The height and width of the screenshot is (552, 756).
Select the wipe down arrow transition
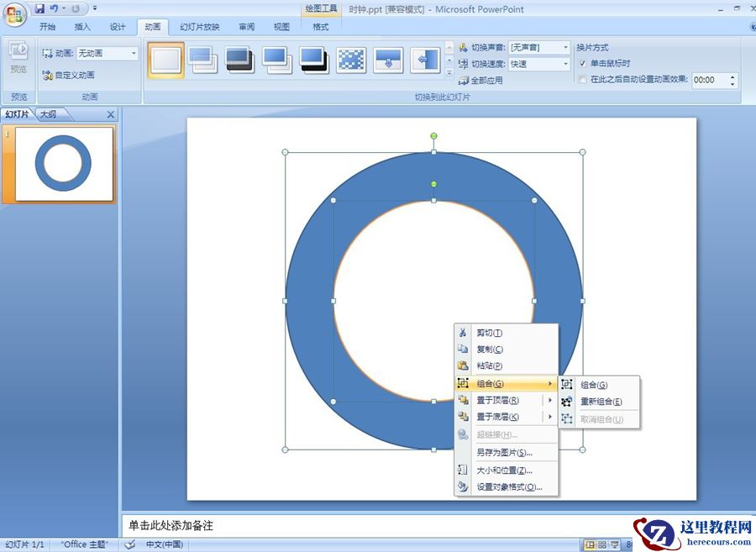388,60
